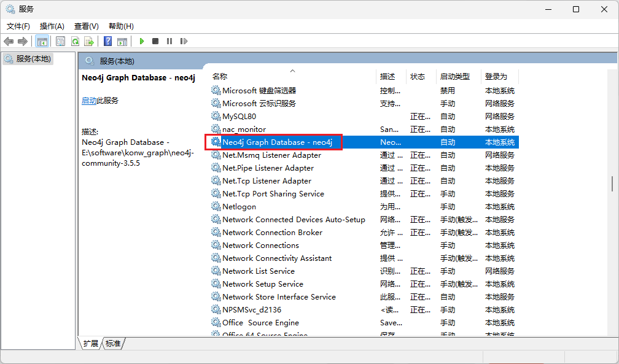Click 自动 startup type in Neo4j row

coord(448,142)
